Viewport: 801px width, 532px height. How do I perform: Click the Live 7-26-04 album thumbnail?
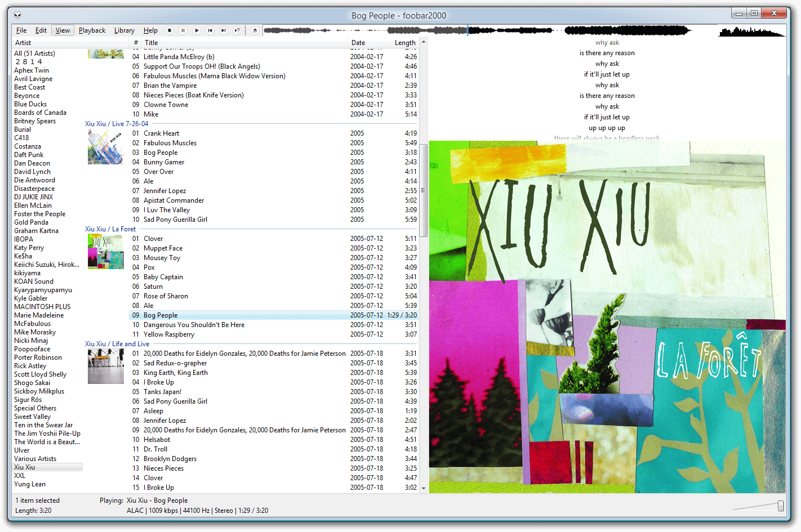tap(105, 147)
